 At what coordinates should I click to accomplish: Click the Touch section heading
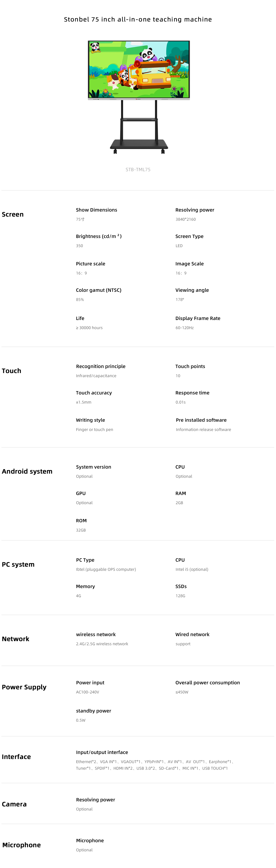click(12, 371)
